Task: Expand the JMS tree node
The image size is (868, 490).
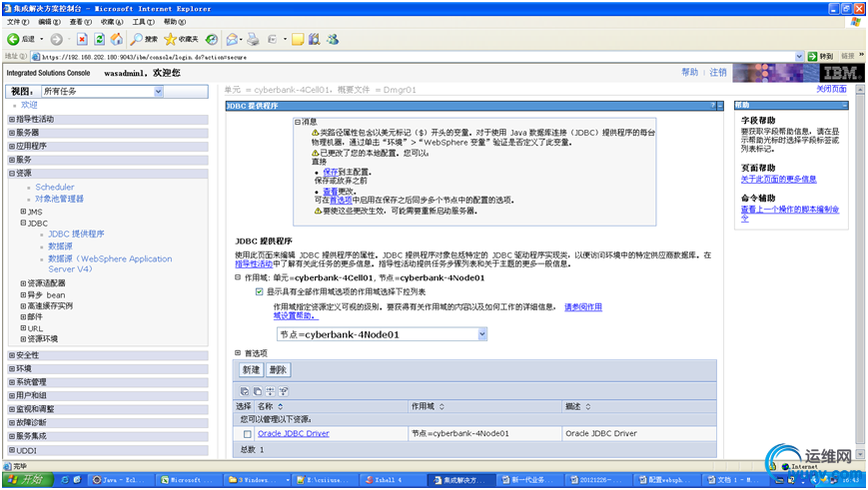Action: point(23,212)
